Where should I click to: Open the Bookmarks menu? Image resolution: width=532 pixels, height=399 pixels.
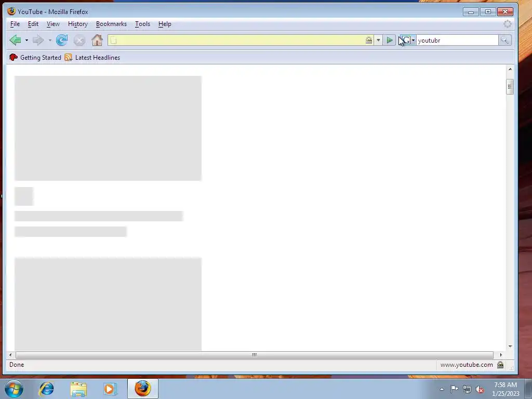coord(111,24)
